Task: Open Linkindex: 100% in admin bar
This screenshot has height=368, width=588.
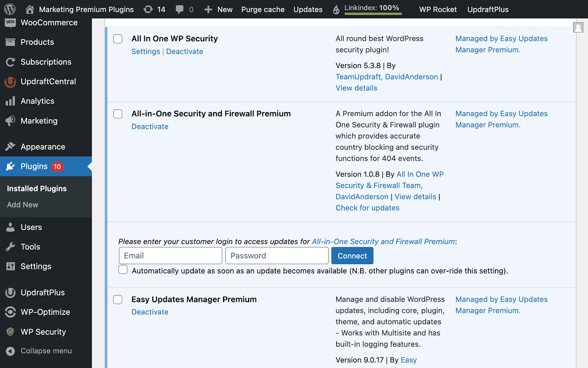Action: pyautogui.click(x=372, y=8)
